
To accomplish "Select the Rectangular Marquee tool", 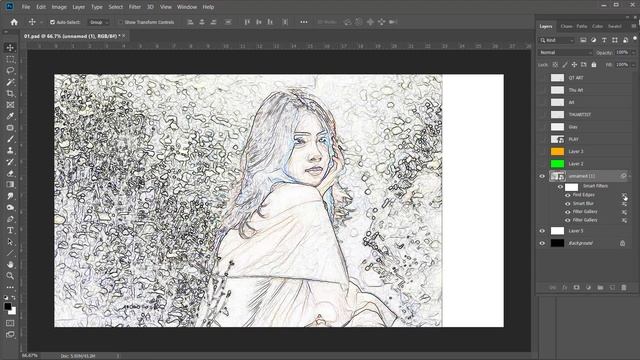I will 10,59.
